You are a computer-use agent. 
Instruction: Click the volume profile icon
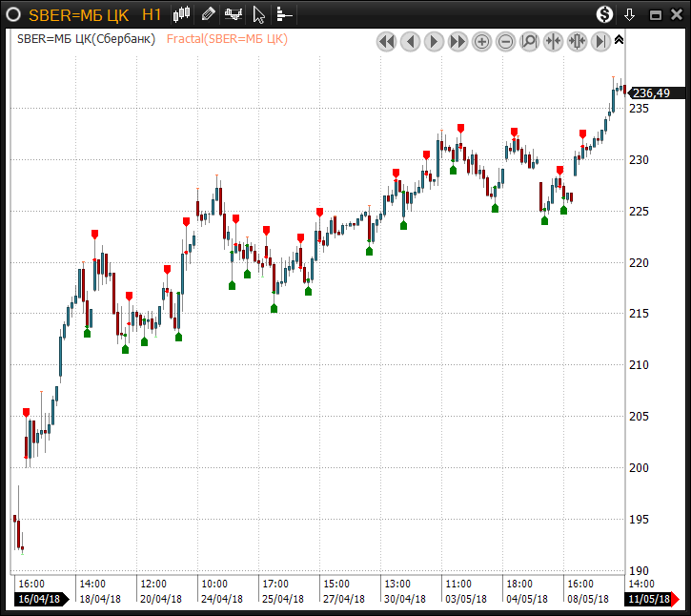click(x=284, y=14)
